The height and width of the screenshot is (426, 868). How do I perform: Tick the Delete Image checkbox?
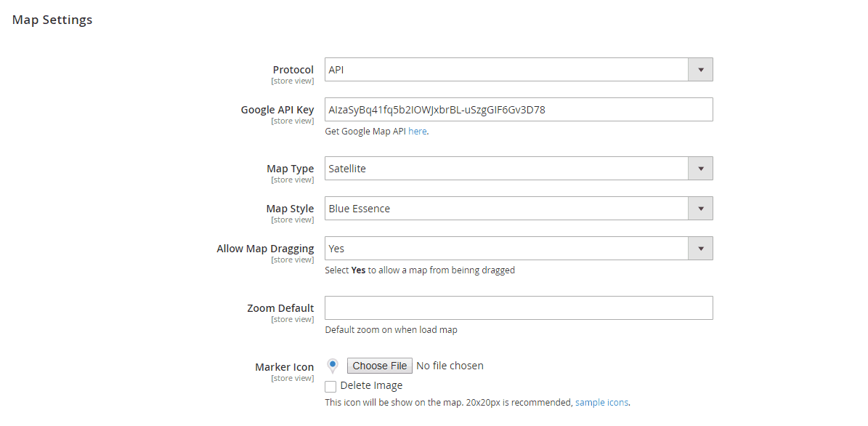[x=330, y=387]
